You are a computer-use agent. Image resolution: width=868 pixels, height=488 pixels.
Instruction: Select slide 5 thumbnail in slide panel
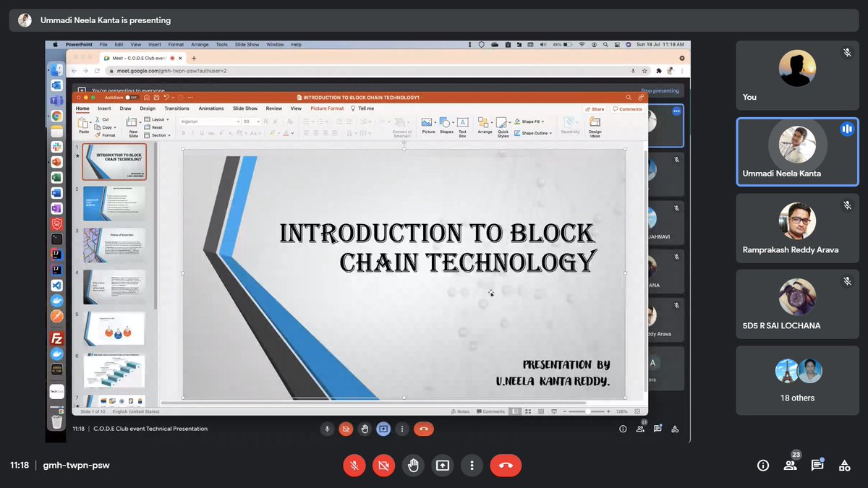[x=114, y=329]
